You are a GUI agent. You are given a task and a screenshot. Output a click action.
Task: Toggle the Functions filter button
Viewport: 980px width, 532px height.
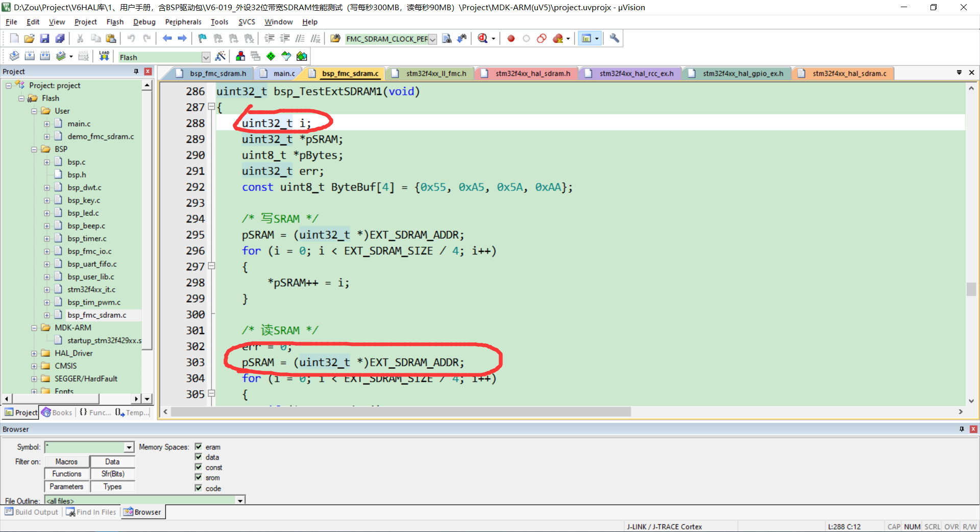pyautogui.click(x=67, y=474)
